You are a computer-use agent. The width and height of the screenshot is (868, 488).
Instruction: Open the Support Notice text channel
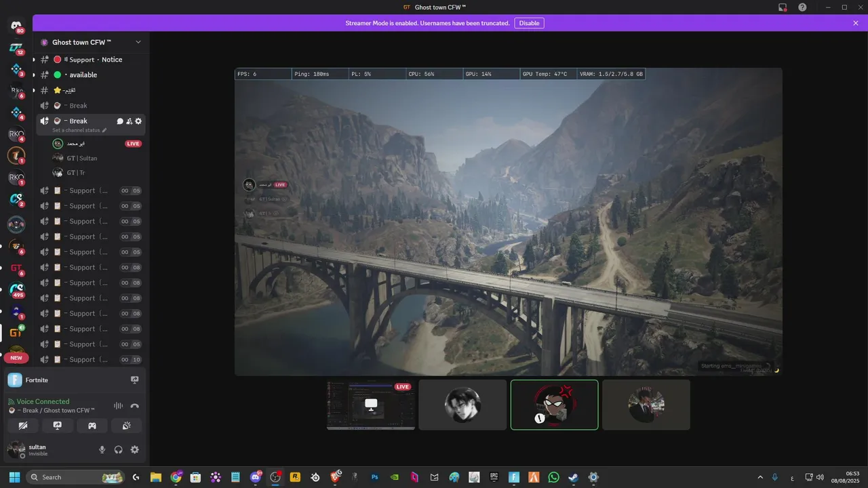(x=91, y=60)
